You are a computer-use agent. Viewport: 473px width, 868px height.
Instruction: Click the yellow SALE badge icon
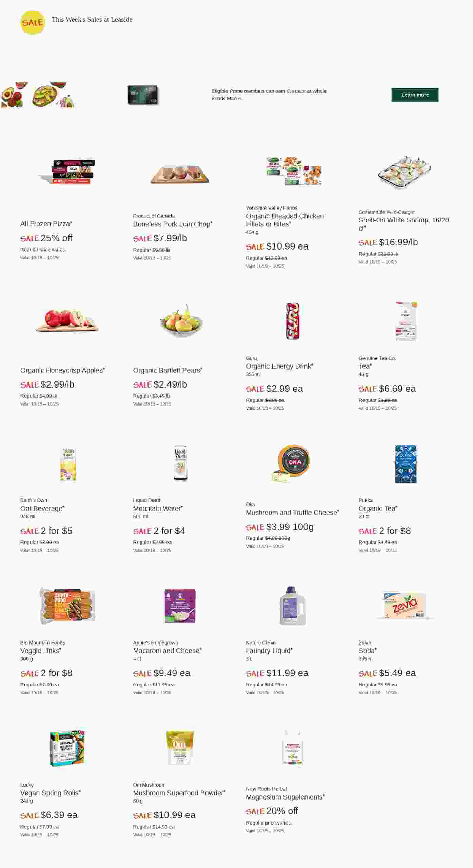[x=33, y=23]
